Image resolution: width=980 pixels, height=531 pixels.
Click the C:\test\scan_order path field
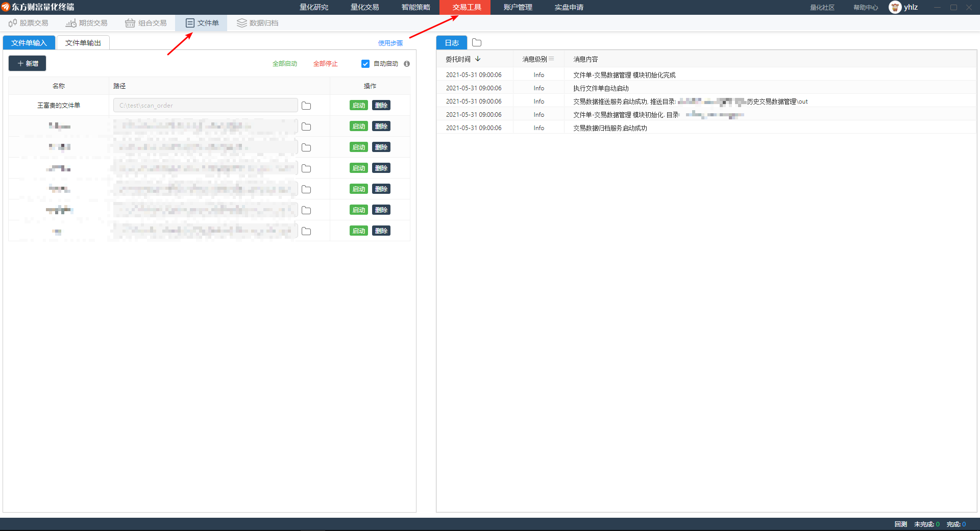tap(205, 106)
